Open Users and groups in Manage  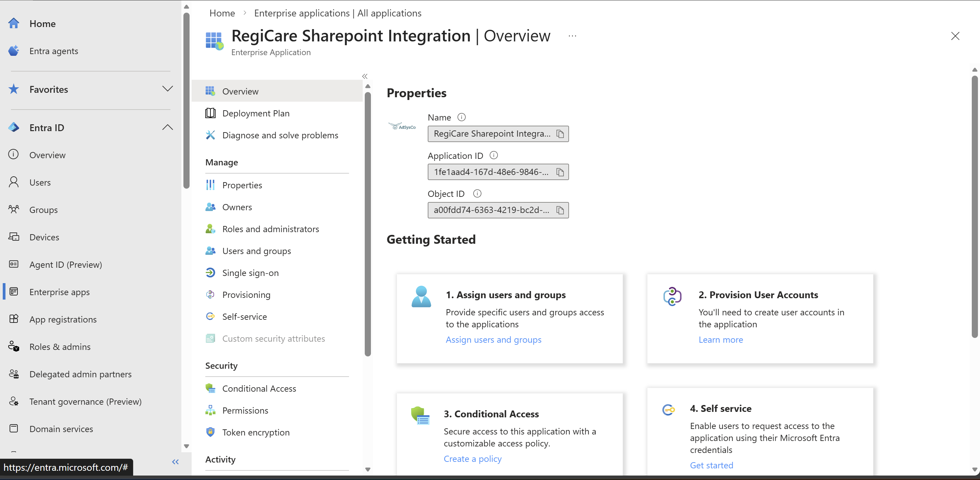point(256,251)
